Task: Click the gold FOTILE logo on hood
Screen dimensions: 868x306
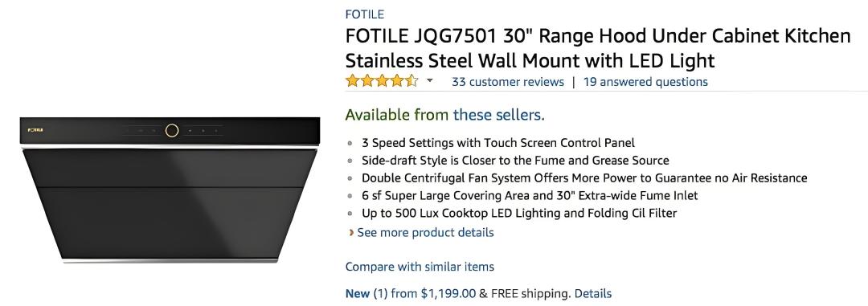Action: 35,130
